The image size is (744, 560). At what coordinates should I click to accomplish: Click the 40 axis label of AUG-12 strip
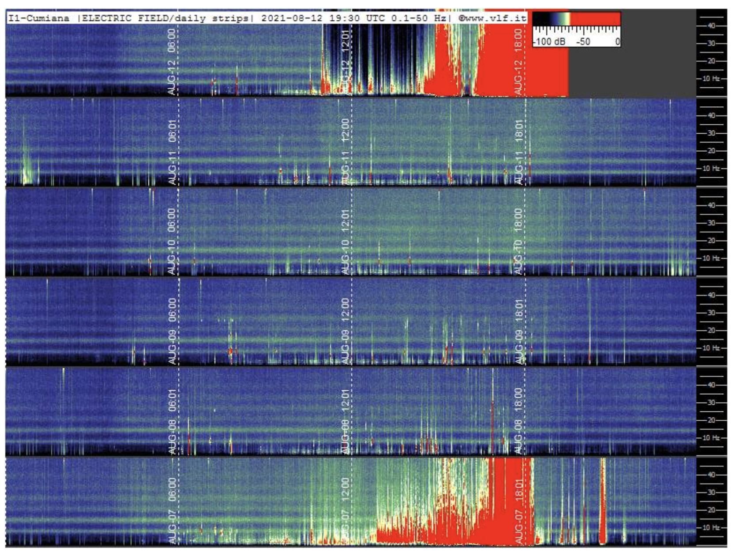coord(711,26)
